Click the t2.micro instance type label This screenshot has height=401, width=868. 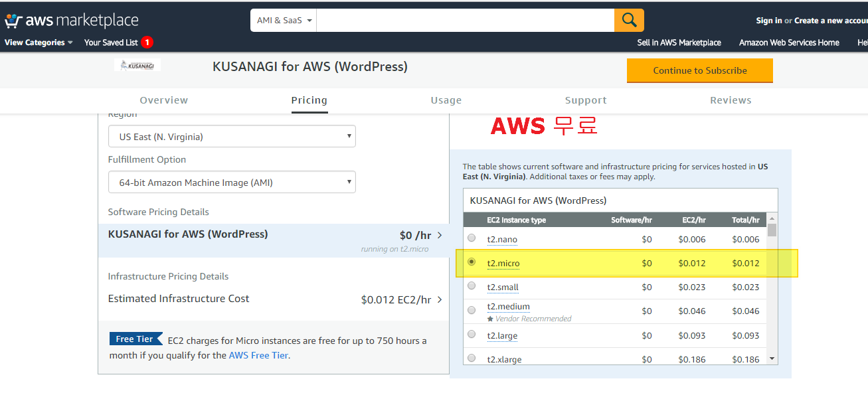(503, 264)
